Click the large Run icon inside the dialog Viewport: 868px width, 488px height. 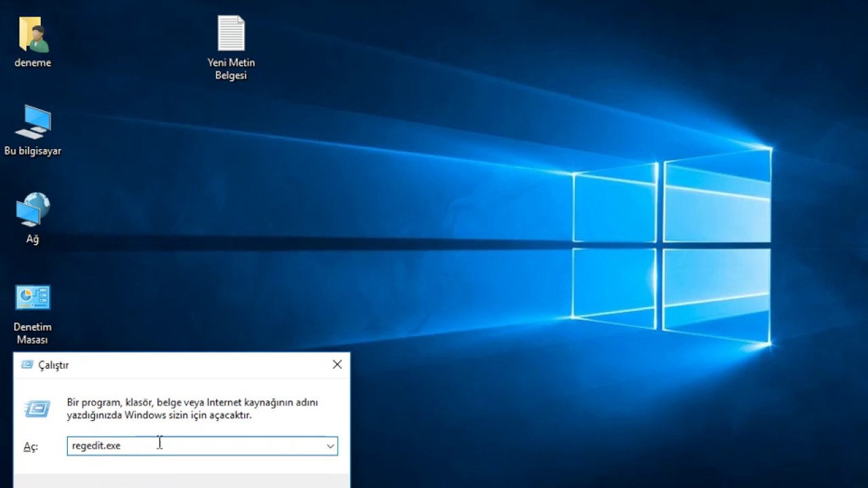pos(37,409)
